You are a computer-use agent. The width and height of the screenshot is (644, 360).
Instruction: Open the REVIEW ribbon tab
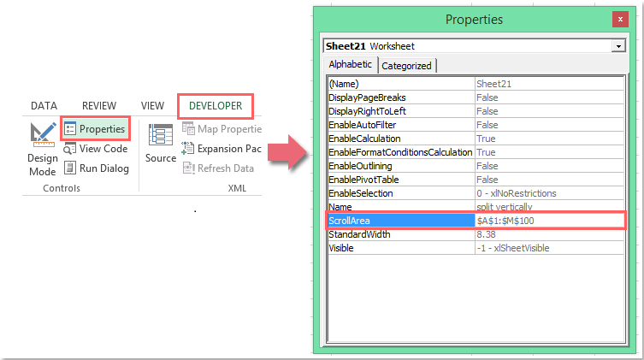point(99,106)
